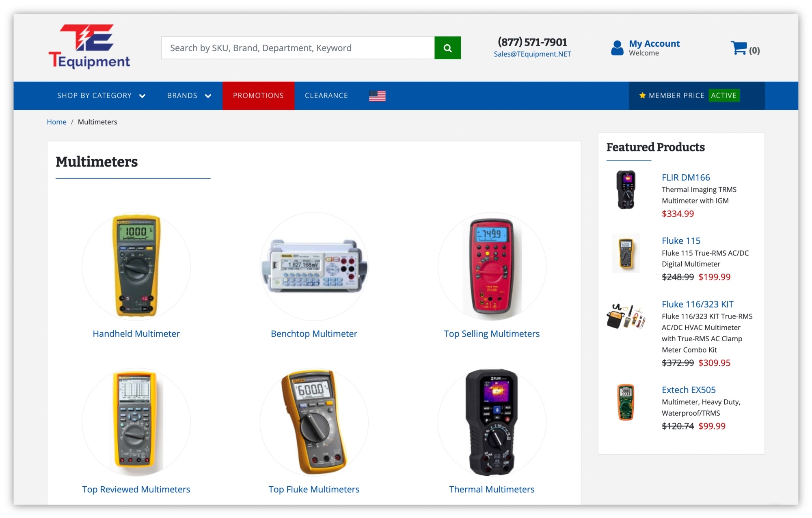Image resolution: width=812 pixels, height=518 pixels.
Task: Expand the Brands dropdown menu
Action: pos(189,95)
